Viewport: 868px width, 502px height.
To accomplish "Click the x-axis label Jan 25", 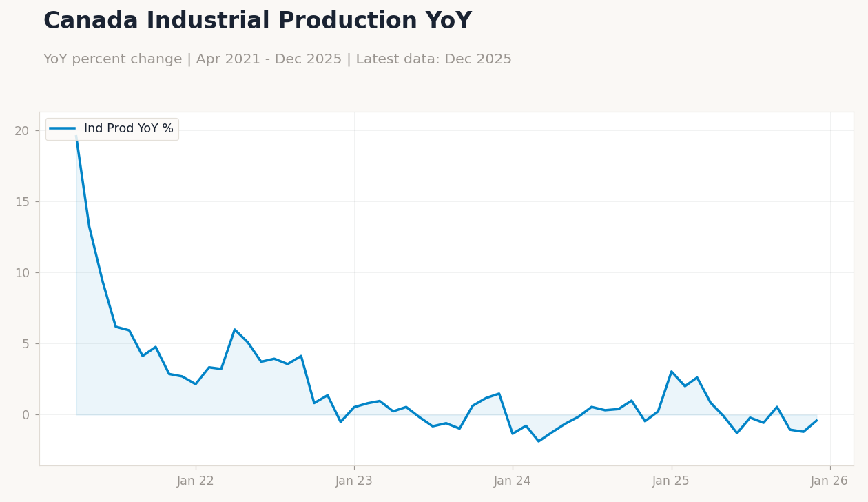I will click(672, 481).
